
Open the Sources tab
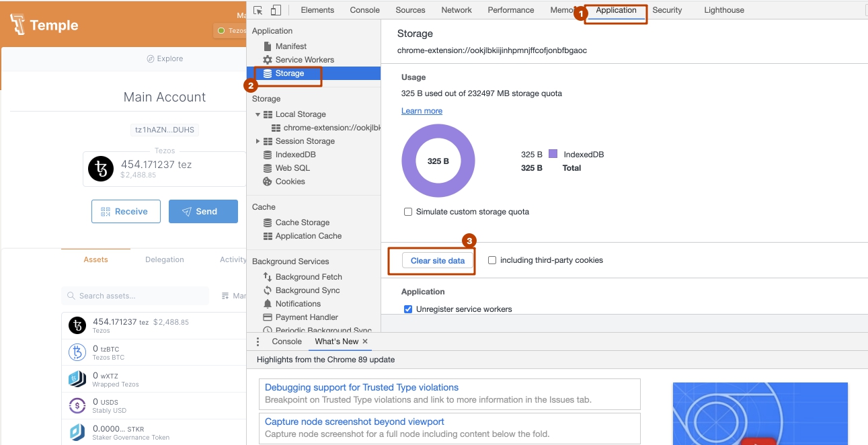(410, 10)
